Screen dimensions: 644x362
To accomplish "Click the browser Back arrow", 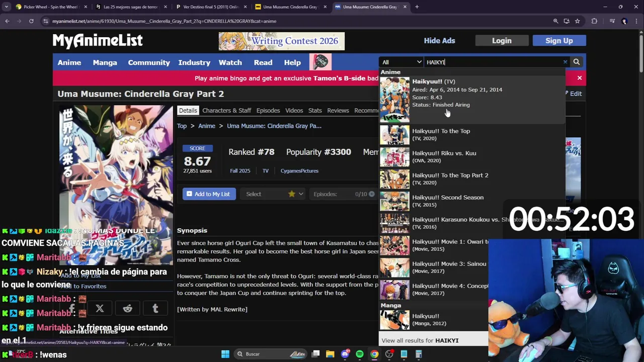I will 7,21.
